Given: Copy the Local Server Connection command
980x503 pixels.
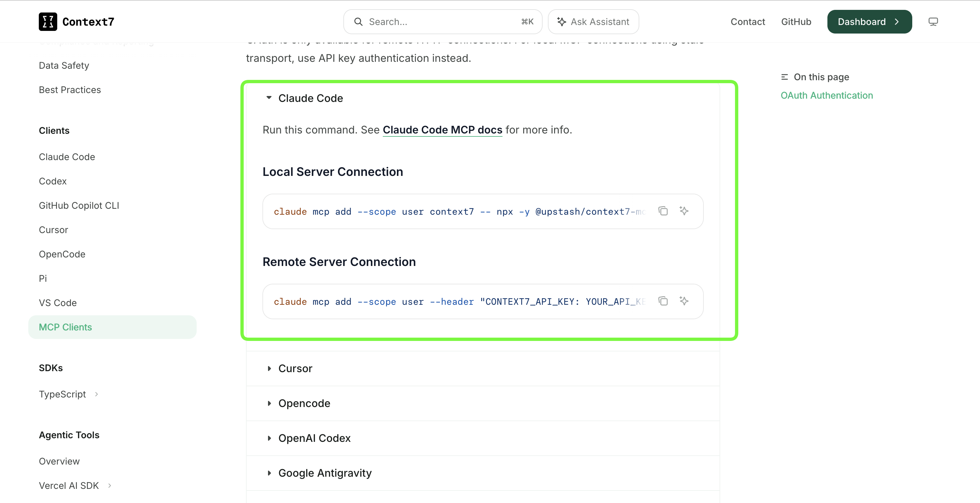Looking at the screenshot, I should tap(663, 211).
